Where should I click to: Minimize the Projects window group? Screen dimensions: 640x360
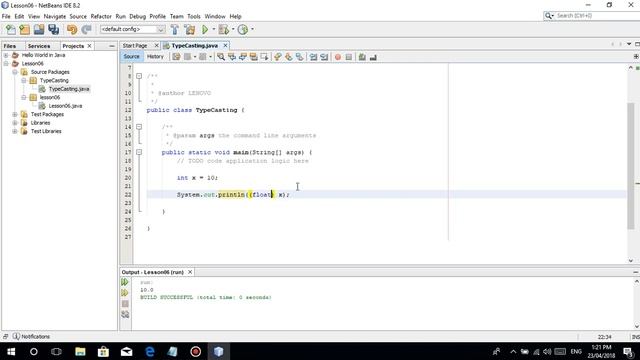click(112, 46)
